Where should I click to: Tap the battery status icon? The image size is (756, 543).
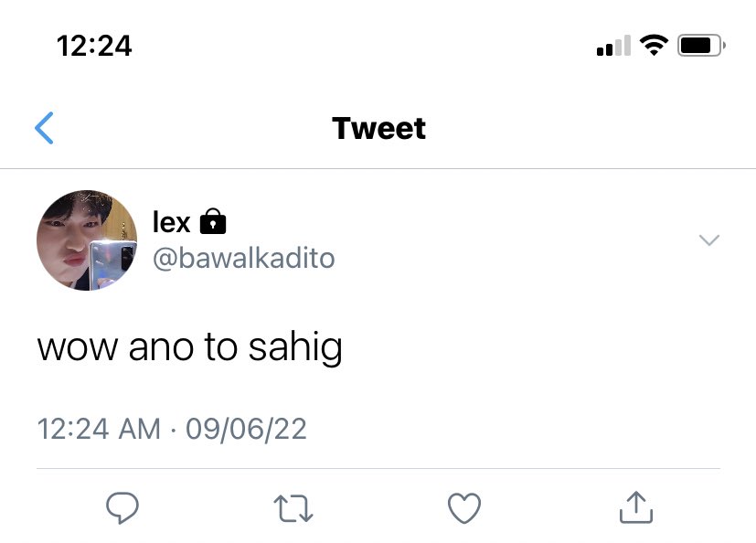(x=701, y=46)
